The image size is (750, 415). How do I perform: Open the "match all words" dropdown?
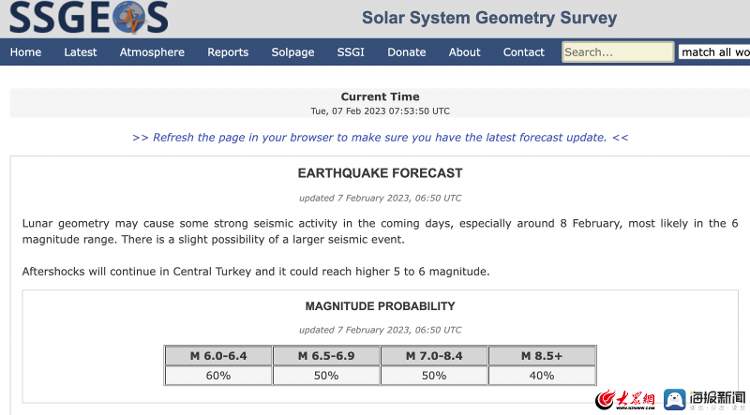714,52
